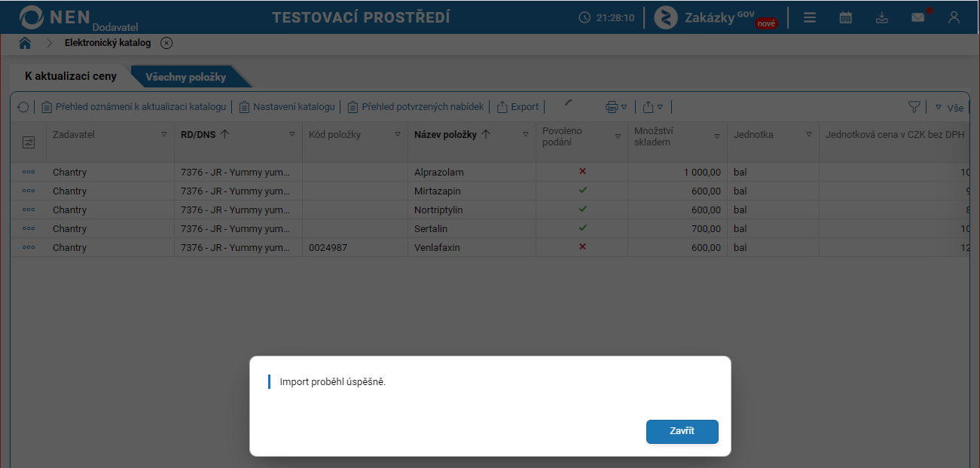Click the Zakázky GOV nové logo

click(716, 17)
